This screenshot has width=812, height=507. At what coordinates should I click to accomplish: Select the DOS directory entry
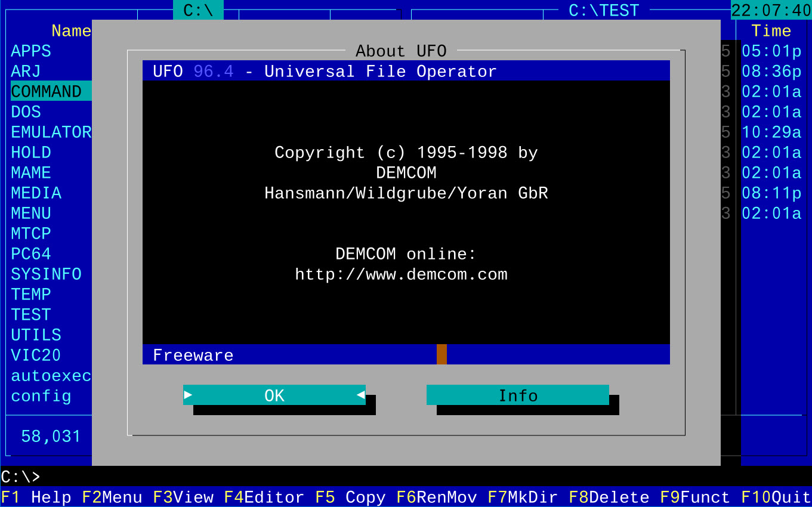coord(26,112)
